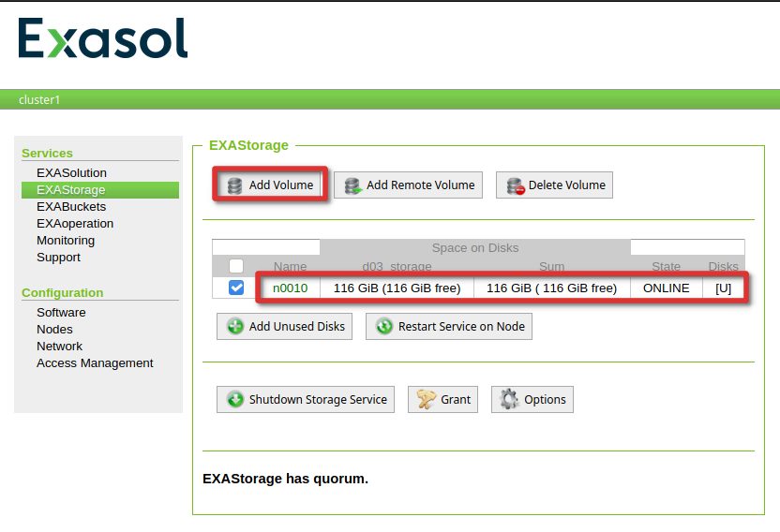Click the Delete Volume button label
The height and width of the screenshot is (532, 780).
tap(567, 185)
